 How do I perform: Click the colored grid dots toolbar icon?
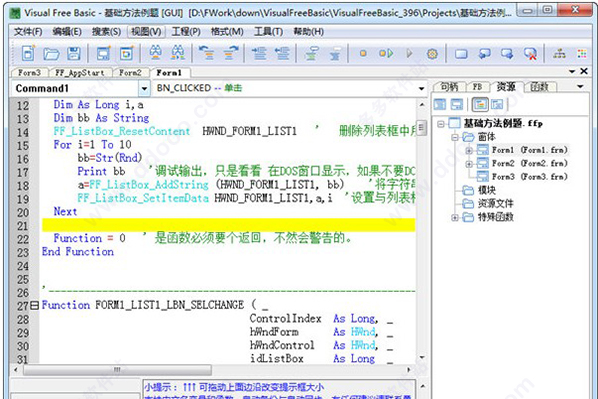(582, 54)
